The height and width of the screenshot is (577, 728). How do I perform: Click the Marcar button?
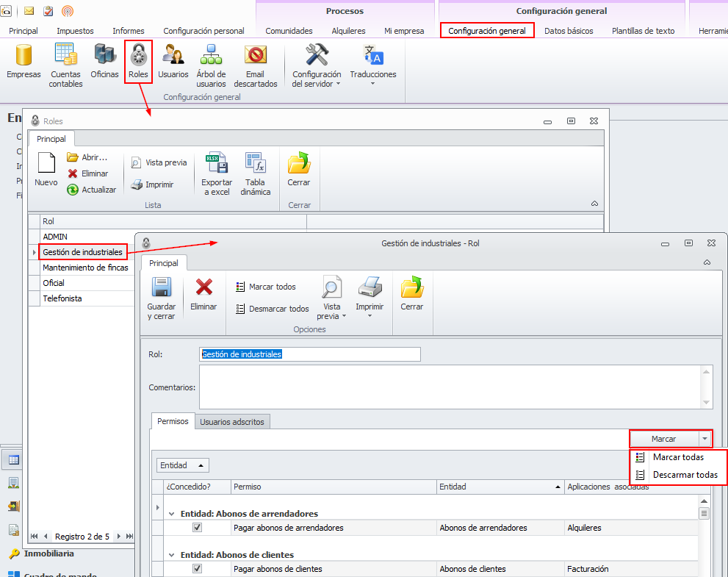[x=664, y=439]
